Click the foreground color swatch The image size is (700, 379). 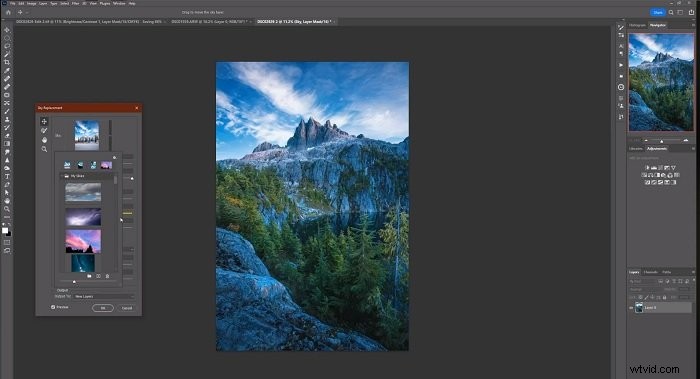pyautogui.click(x=5, y=230)
